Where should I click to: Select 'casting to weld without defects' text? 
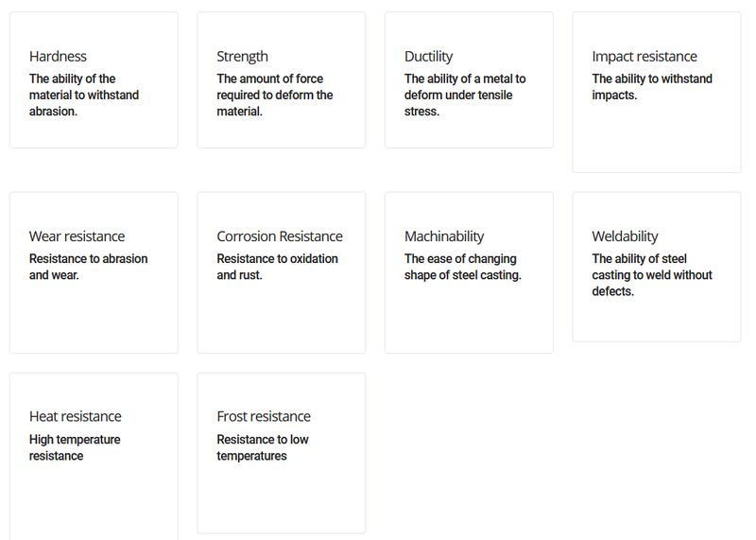coord(652,284)
